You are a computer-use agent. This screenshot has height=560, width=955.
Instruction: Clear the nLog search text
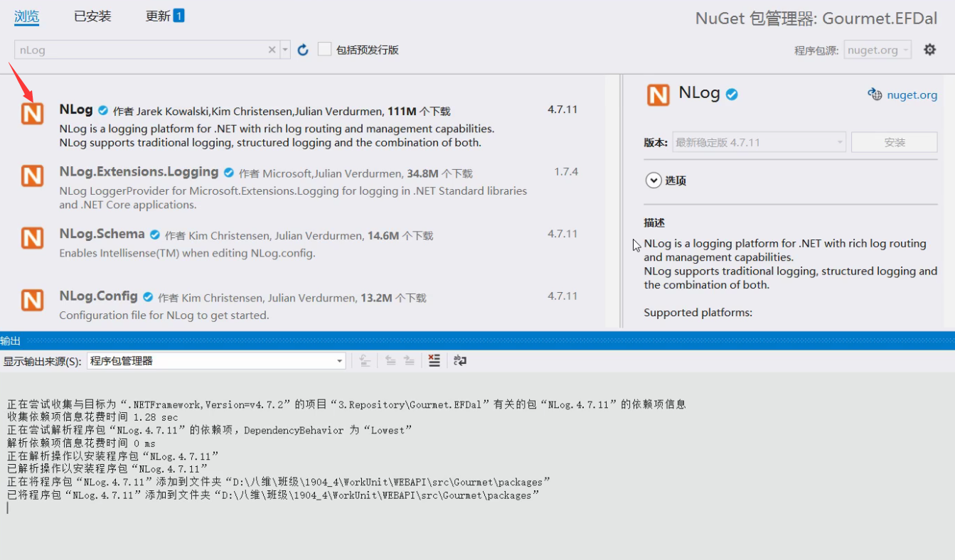click(x=272, y=50)
